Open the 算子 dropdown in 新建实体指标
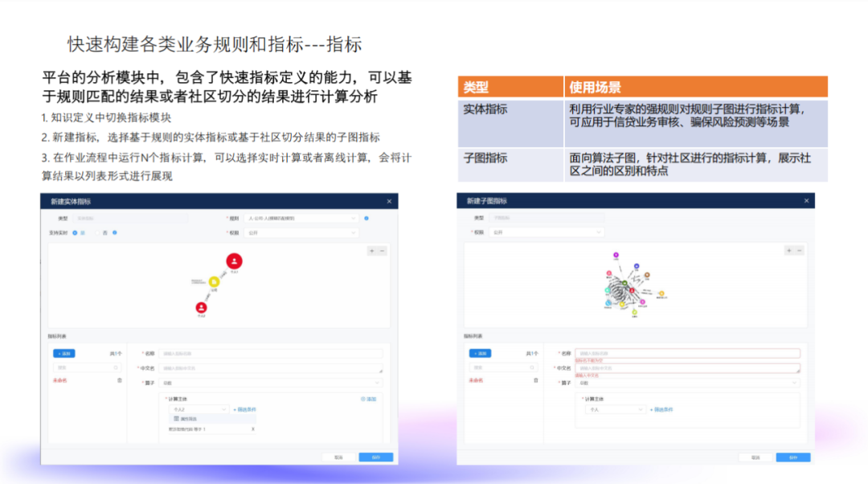This screenshot has height=484, width=868. (x=271, y=383)
